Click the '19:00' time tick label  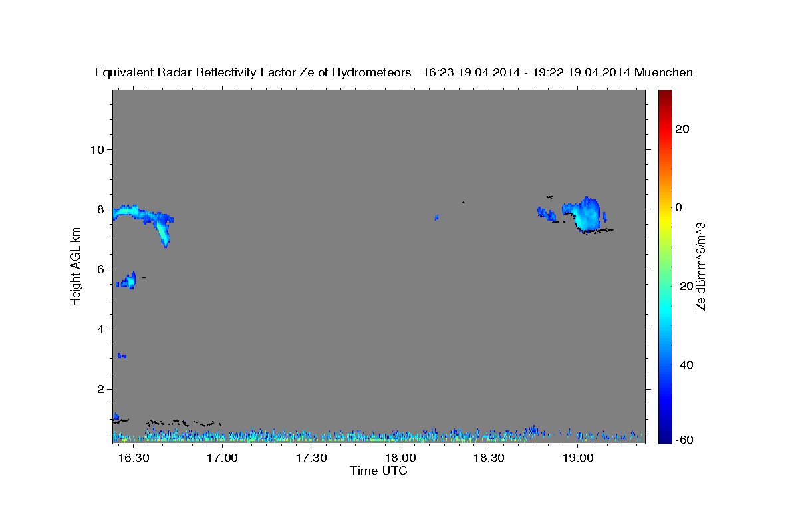[x=578, y=458]
